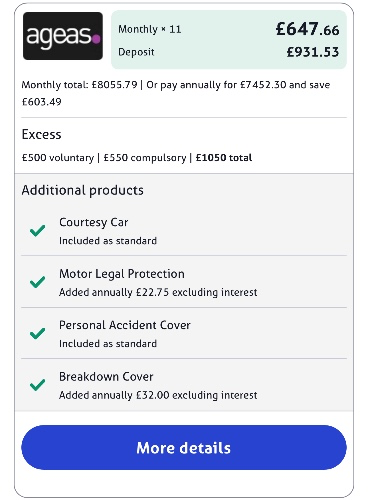Open the More details button
The image size is (368, 500).
click(184, 447)
